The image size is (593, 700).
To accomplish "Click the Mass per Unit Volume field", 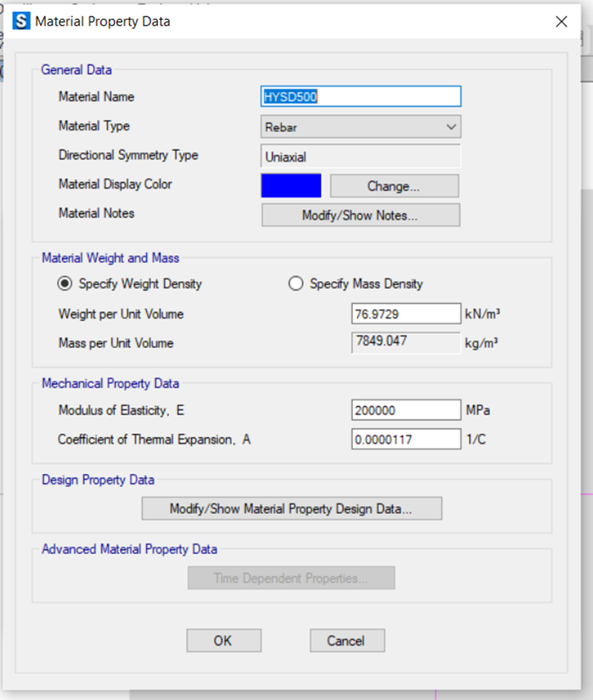I will (x=405, y=343).
